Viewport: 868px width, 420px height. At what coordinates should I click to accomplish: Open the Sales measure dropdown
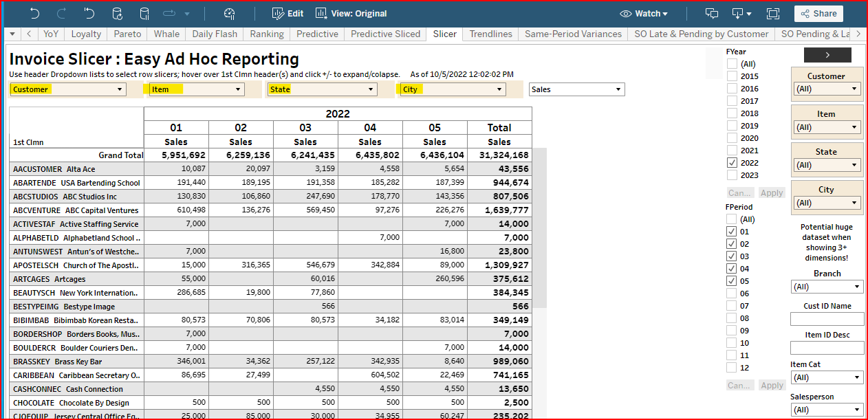pyautogui.click(x=576, y=89)
